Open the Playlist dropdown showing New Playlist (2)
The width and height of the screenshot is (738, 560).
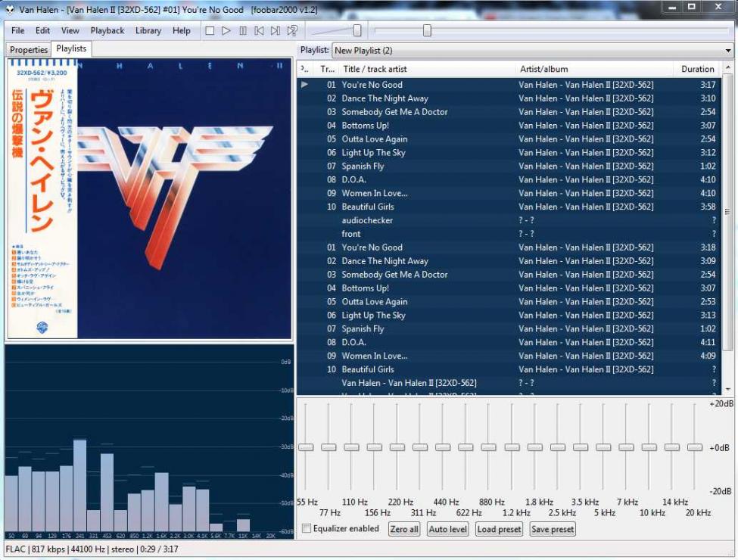pyautogui.click(x=533, y=51)
